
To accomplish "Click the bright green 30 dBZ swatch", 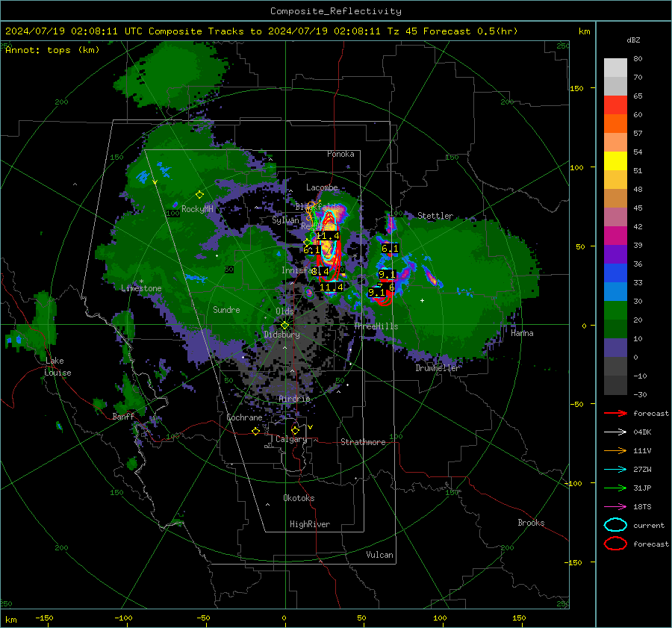I will click(x=615, y=311).
